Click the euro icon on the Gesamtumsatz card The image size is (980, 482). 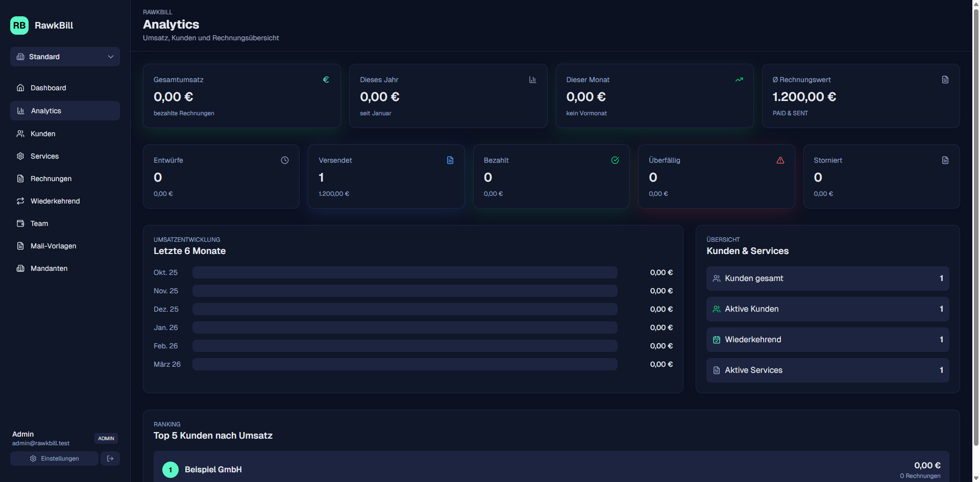point(326,80)
